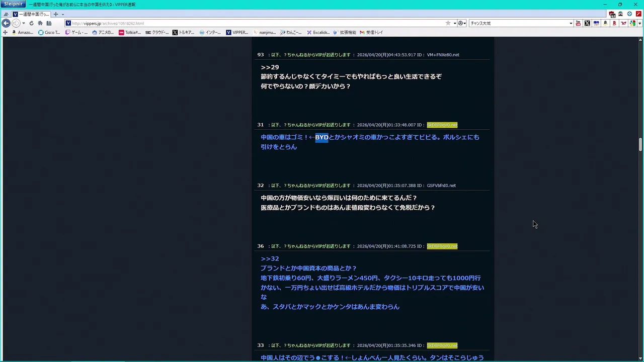Go forward with the Forward arrow

[16, 23]
